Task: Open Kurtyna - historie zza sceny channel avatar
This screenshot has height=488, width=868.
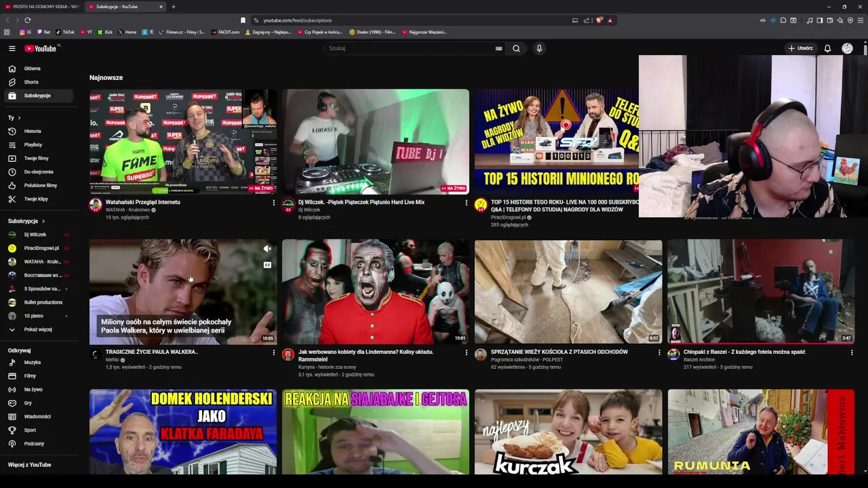Action: [288, 354]
